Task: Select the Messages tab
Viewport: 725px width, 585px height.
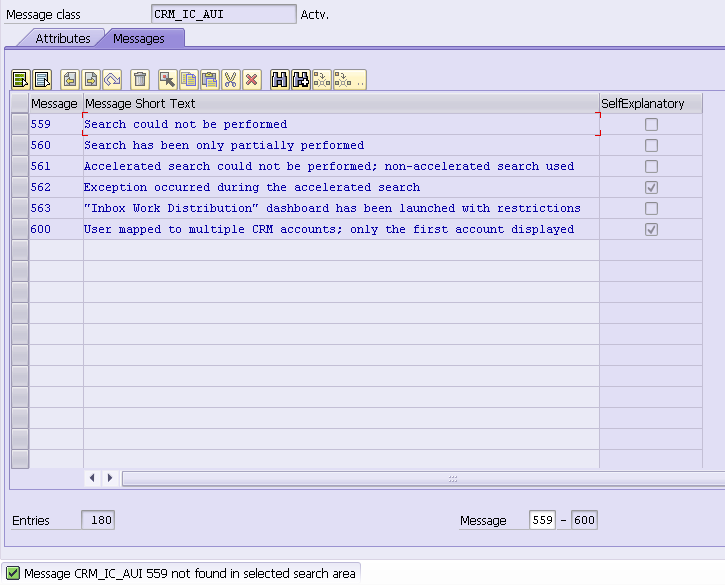Action: [139, 38]
